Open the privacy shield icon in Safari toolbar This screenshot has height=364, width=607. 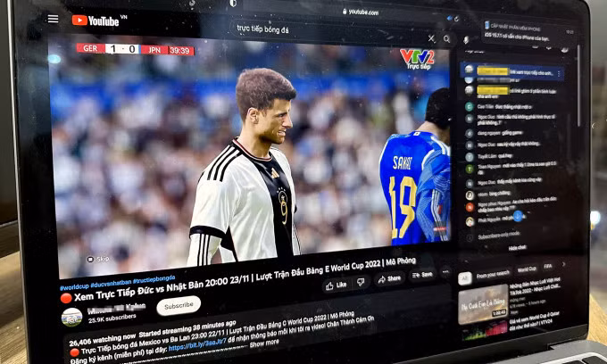pyautogui.click(x=233, y=3)
